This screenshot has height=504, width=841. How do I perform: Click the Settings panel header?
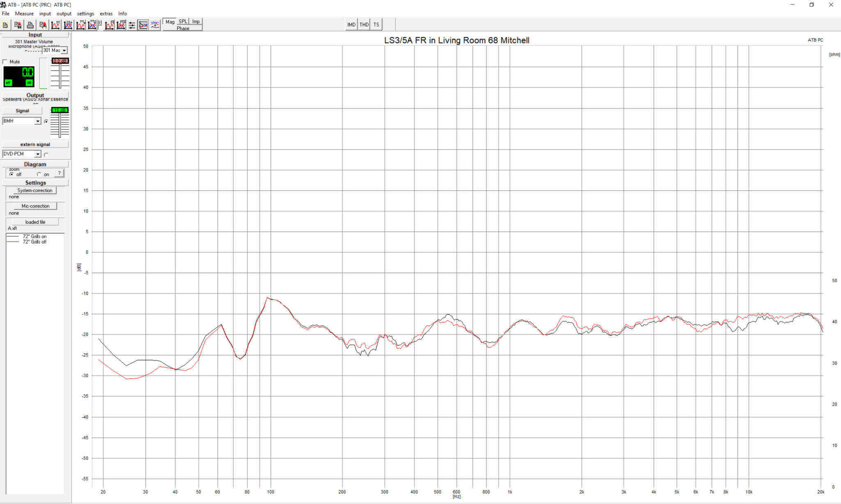tap(35, 183)
